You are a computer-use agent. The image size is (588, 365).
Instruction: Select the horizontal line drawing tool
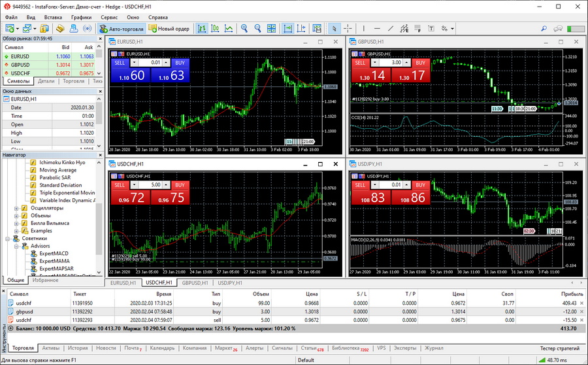[x=377, y=29]
